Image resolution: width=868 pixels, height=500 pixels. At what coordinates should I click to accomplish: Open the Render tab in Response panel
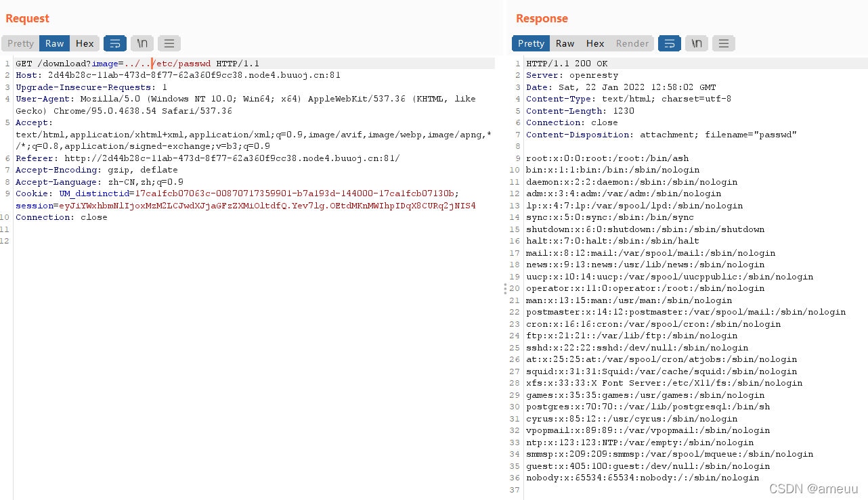(x=632, y=43)
